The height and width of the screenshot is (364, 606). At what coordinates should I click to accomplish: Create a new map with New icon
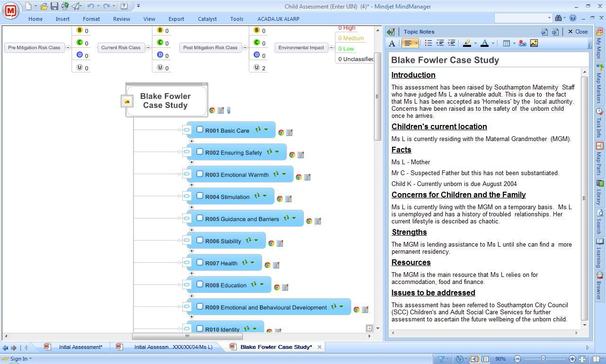[28, 6]
